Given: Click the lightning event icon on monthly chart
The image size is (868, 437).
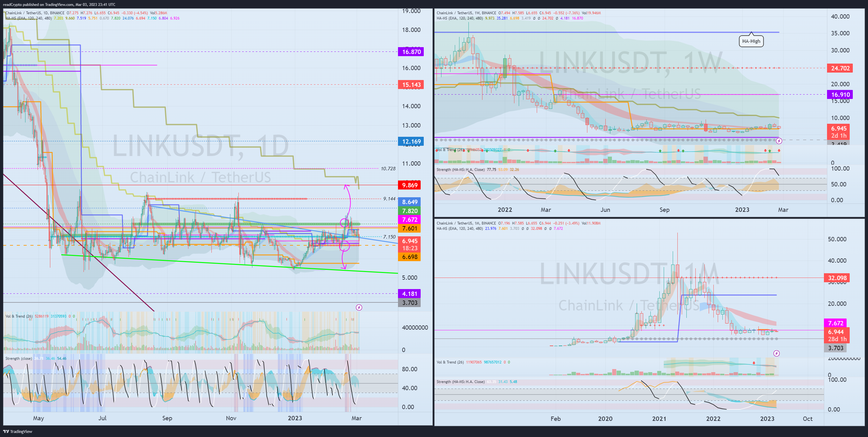Looking at the screenshot, I should (x=776, y=353).
